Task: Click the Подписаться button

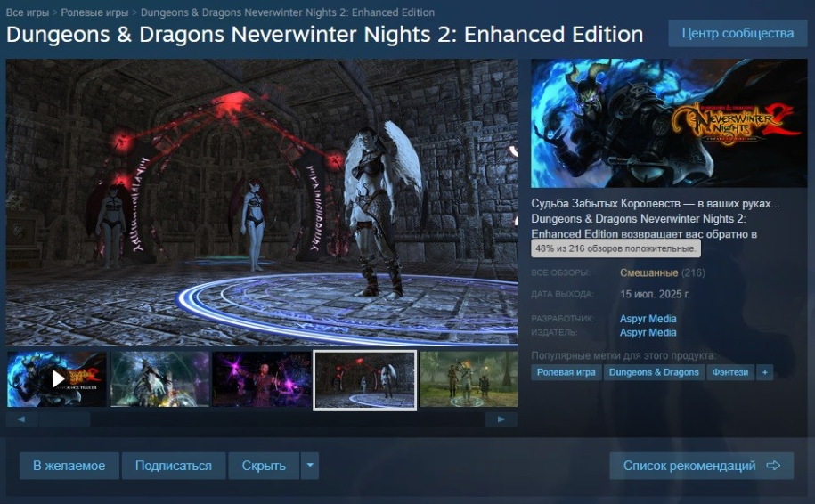Action: [174, 465]
